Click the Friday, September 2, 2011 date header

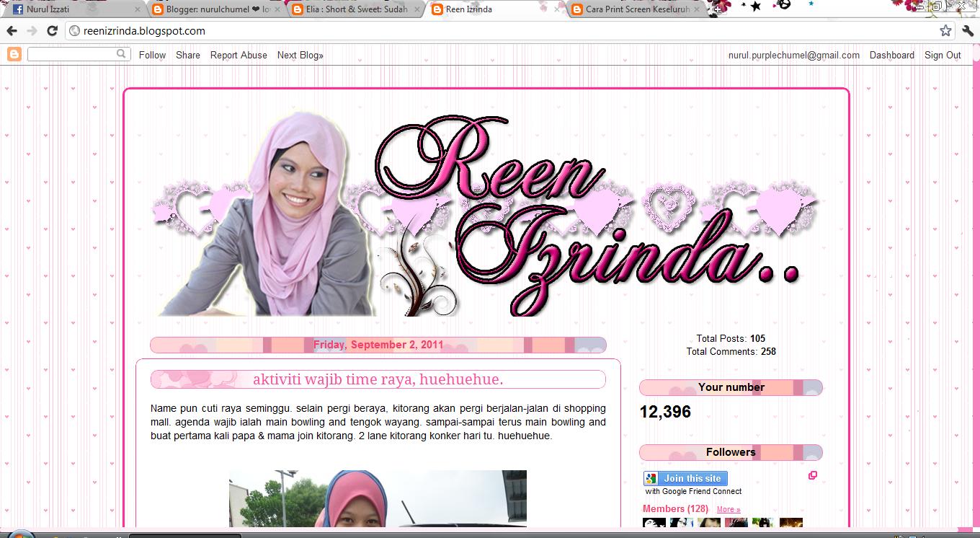pyautogui.click(x=378, y=345)
